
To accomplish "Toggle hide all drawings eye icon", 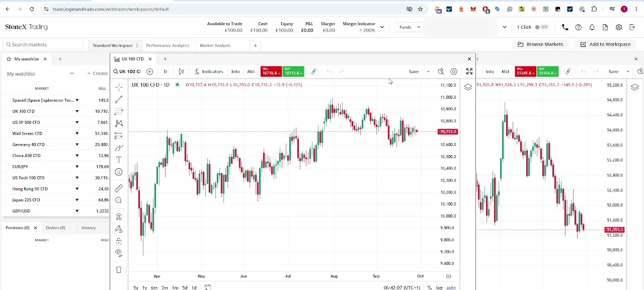I will click(x=119, y=253).
